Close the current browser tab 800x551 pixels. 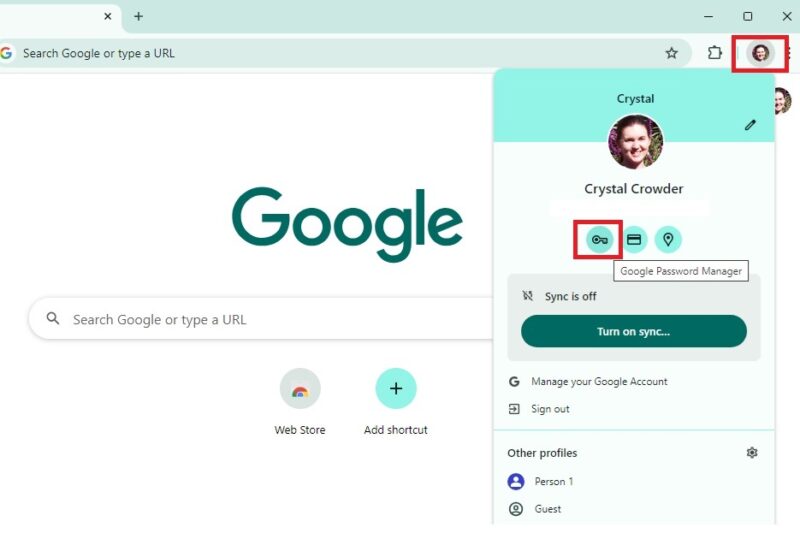click(108, 16)
